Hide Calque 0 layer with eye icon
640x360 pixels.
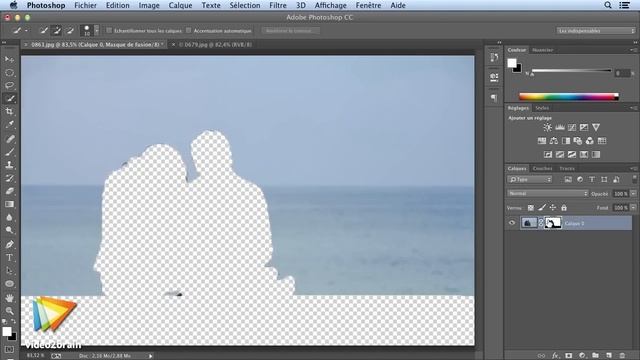pyautogui.click(x=512, y=223)
